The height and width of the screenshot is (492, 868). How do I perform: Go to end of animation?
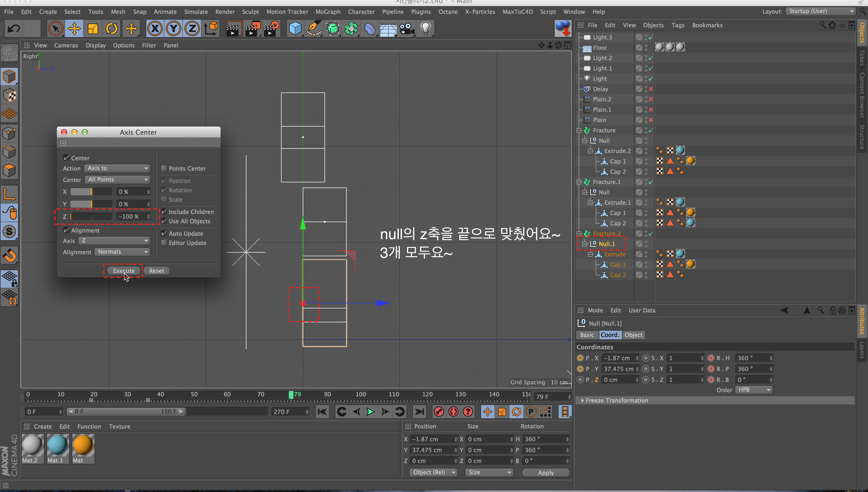click(x=419, y=412)
